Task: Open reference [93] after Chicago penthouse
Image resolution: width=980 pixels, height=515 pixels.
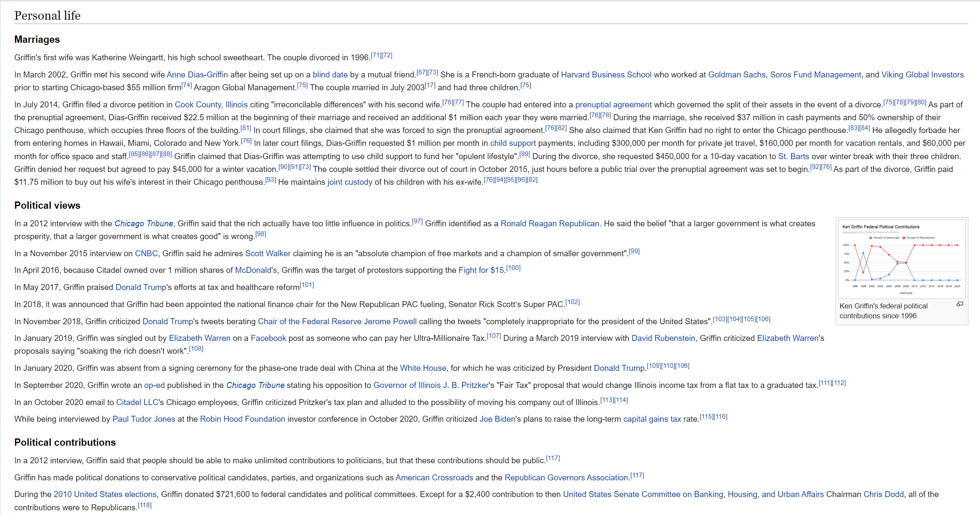Action: [x=271, y=180]
